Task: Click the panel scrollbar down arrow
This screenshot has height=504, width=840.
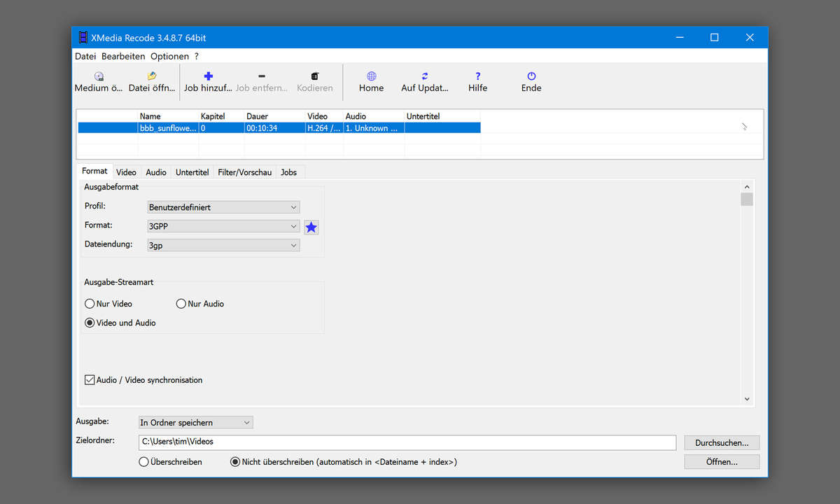Action: (x=747, y=399)
